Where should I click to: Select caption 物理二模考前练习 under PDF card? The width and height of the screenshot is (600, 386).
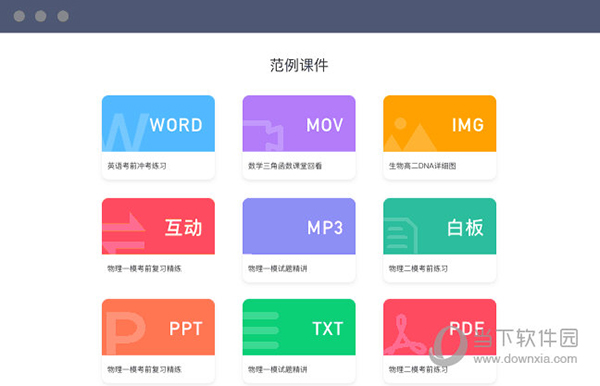coord(418,370)
